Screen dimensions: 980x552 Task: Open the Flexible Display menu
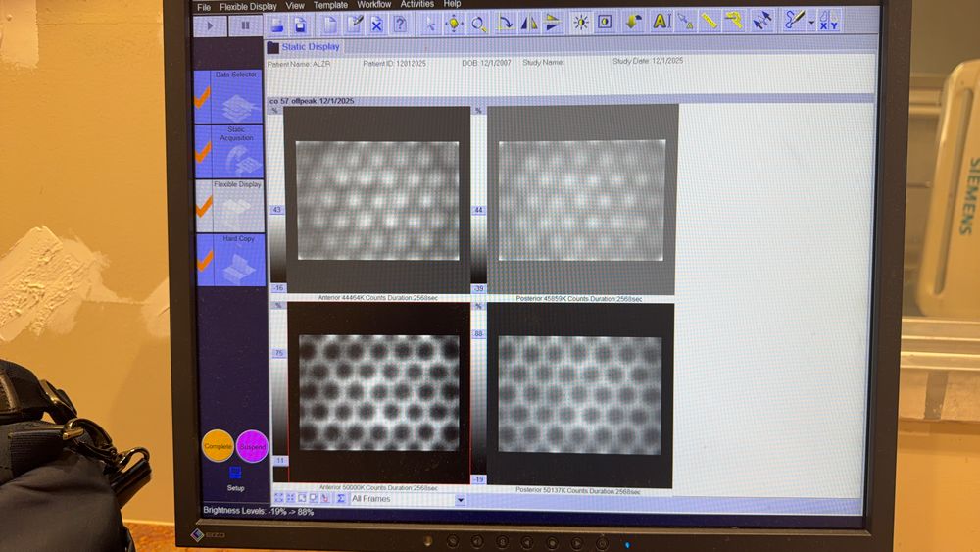click(248, 6)
